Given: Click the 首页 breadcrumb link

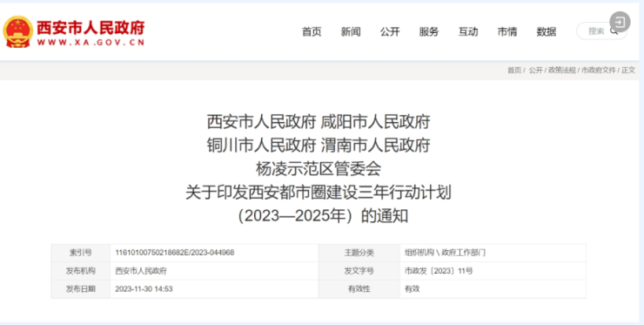Looking at the screenshot, I should (514, 71).
